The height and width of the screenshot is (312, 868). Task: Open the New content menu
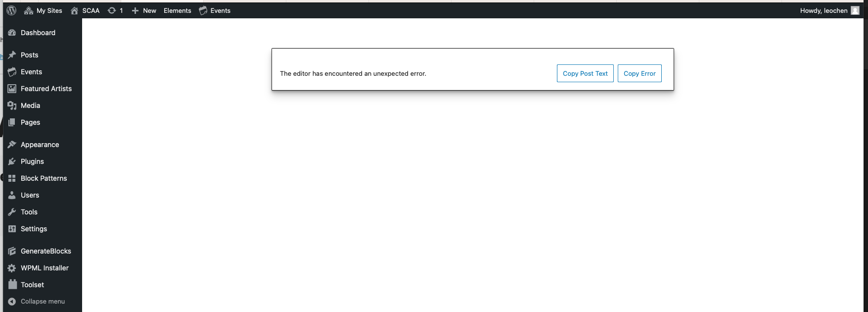[x=149, y=10]
